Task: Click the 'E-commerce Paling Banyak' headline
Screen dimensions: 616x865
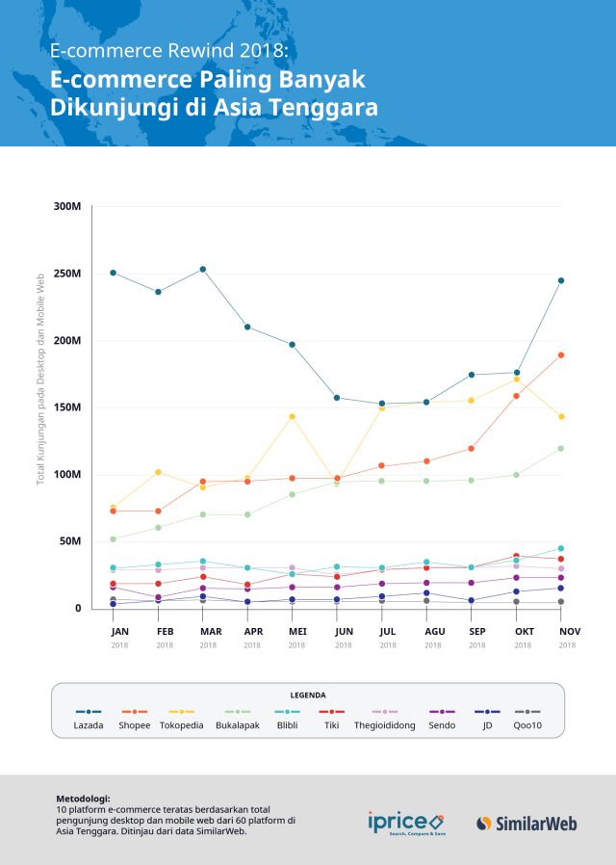Action: [x=208, y=79]
